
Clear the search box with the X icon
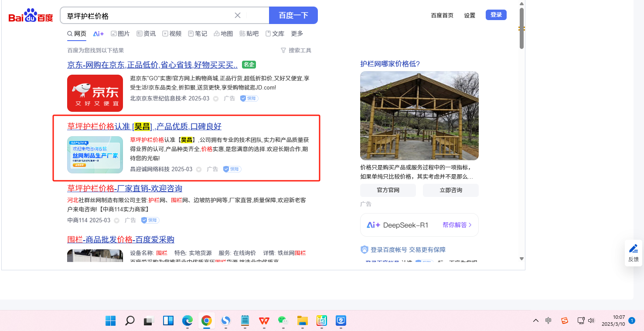(x=238, y=15)
